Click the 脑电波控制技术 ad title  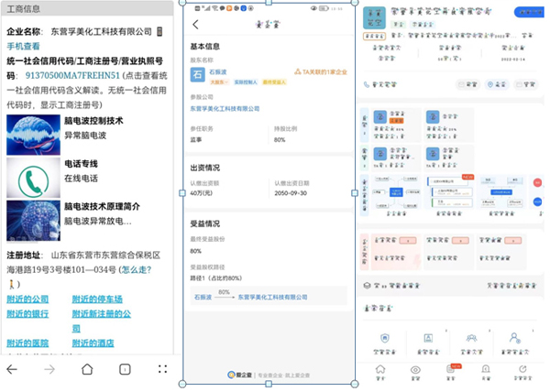point(93,121)
